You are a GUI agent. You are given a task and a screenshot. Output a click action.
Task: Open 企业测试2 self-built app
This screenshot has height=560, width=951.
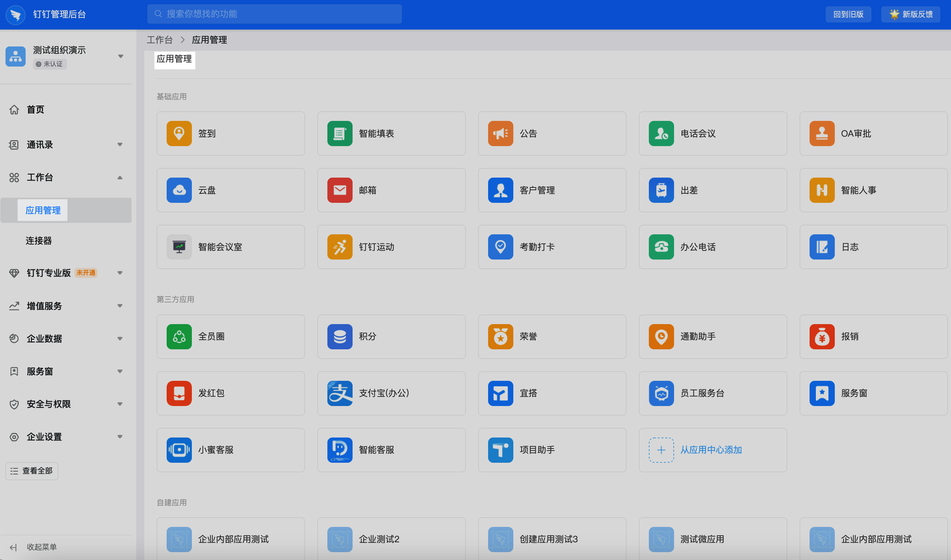[x=391, y=539]
